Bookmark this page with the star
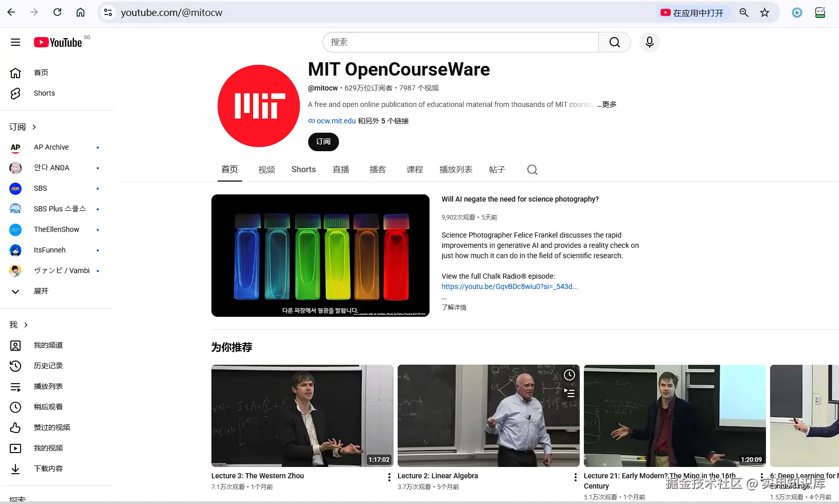The width and height of the screenshot is (839, 504). click(x=765, y=12)
